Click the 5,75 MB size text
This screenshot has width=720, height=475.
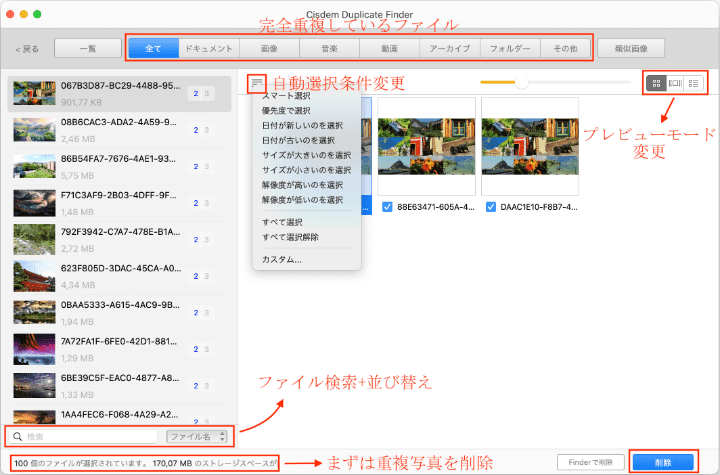click(x=78, y=175)
